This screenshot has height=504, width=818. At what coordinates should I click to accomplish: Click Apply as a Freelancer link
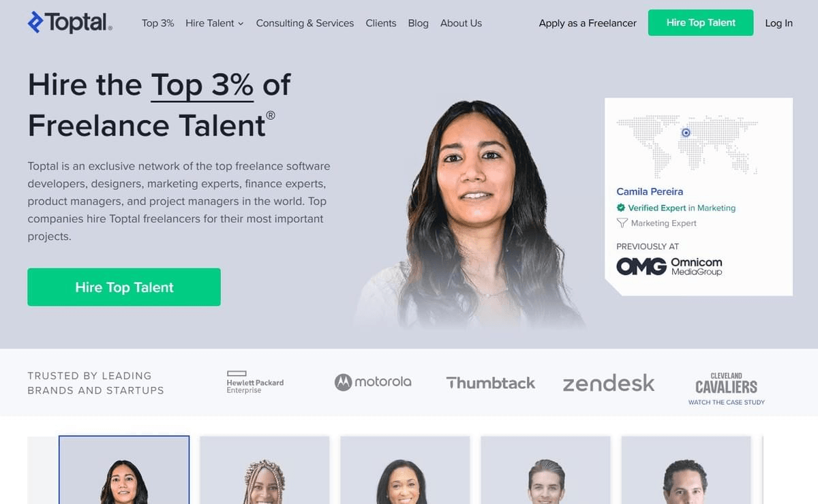pyautogui.click(x=588, y=23)
